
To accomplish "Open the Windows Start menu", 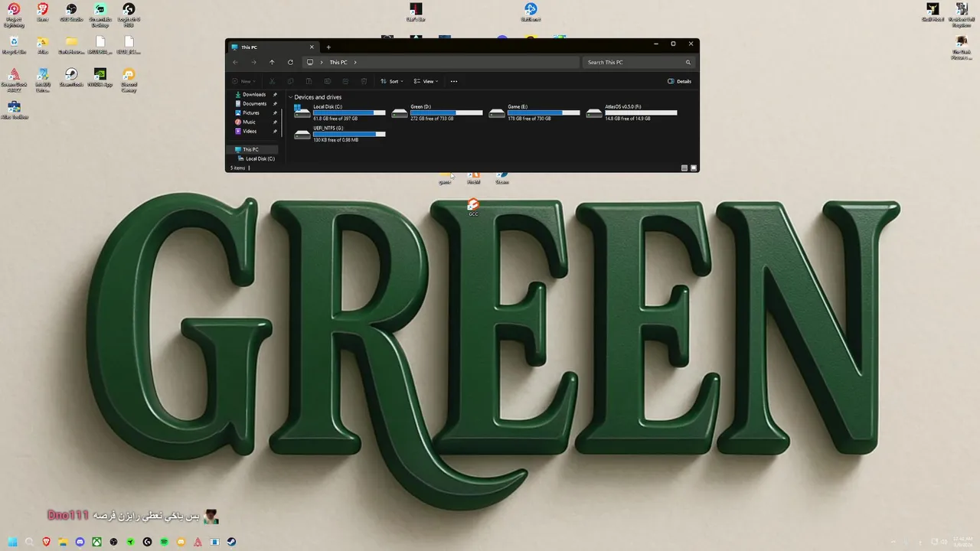I will point(13,542).
